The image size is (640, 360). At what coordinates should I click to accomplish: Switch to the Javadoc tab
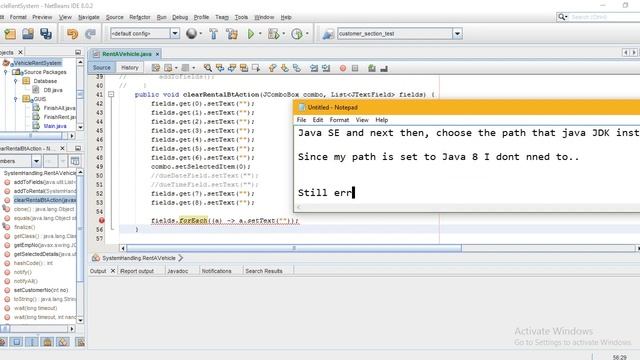click(178, 271)
